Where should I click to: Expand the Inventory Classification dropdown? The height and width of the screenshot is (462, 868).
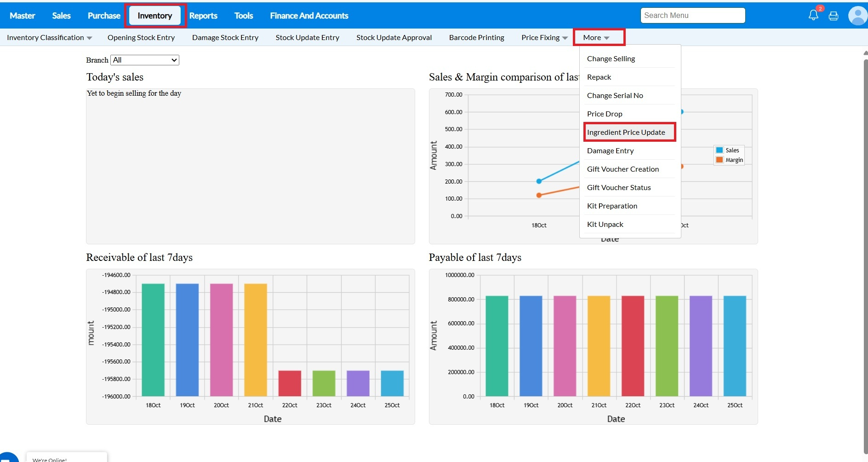[49, 38]
